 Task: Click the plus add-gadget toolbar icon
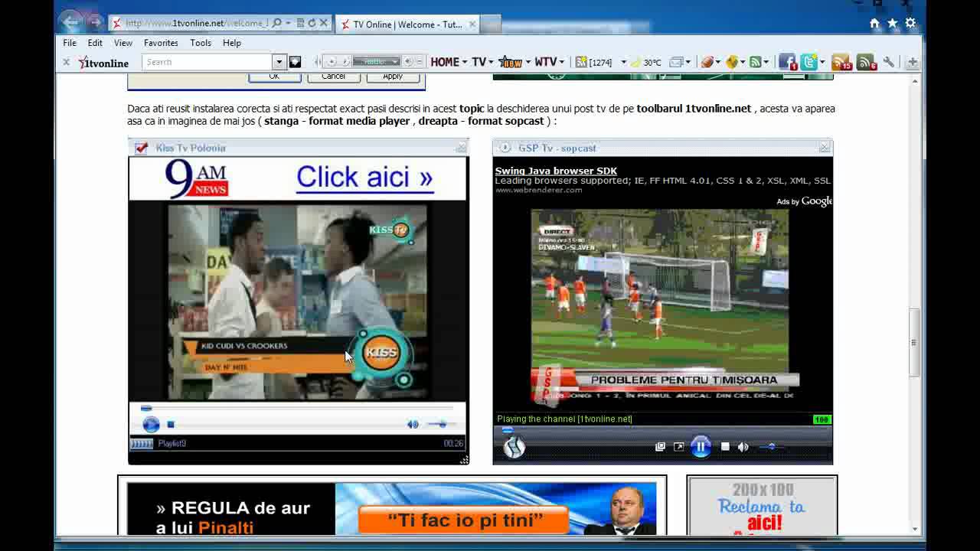coord(913,62)
